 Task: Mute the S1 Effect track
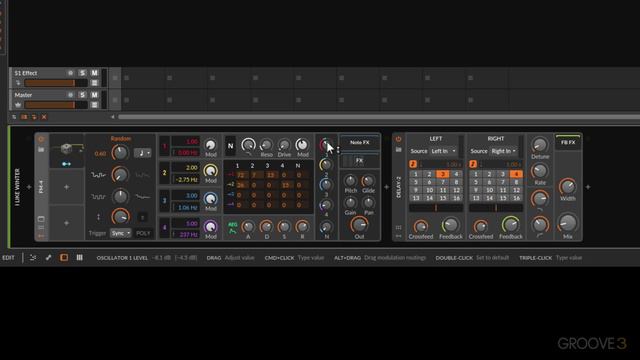(94, 73)
